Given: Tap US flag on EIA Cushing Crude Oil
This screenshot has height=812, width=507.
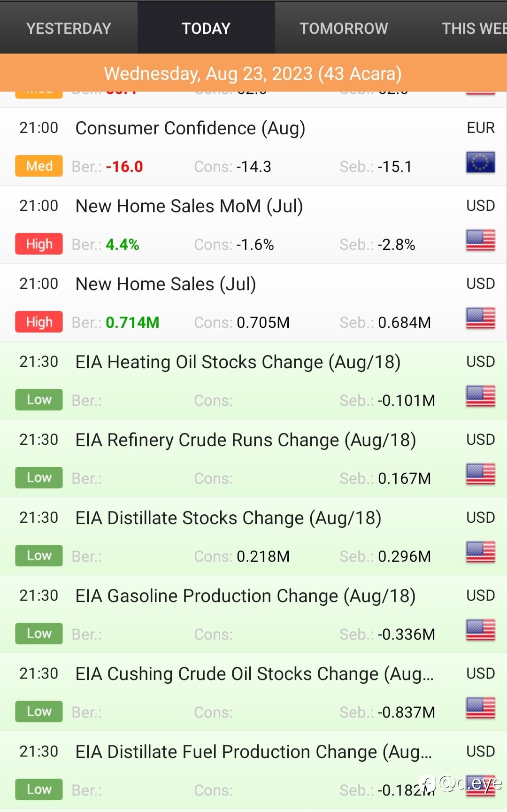Looking at the screenshot, I should point(480,708).
